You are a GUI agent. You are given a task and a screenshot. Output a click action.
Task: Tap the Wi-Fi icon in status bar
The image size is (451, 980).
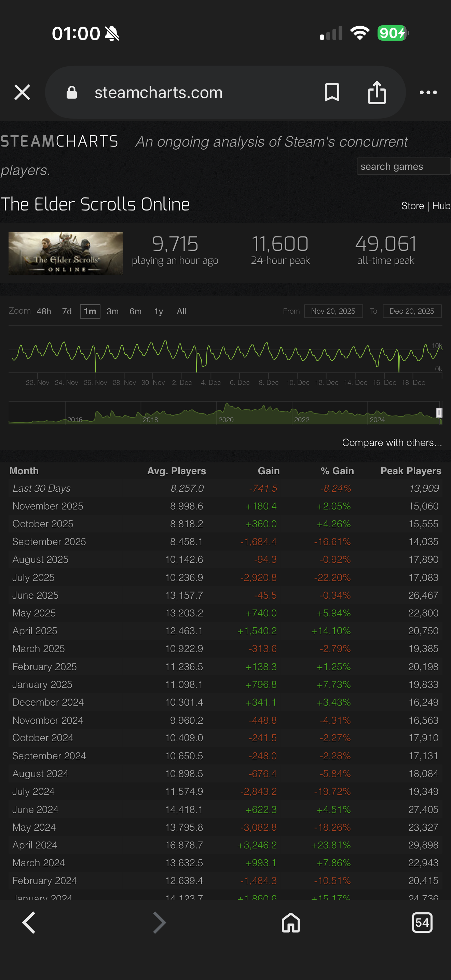coord(360,33)
